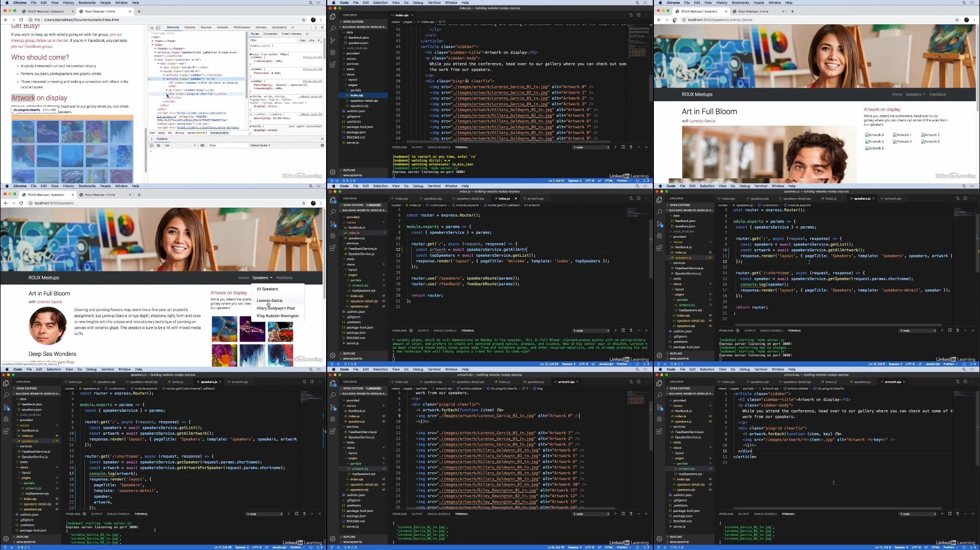
Task: Choose Hilary Goldywynn Post from the Speakers menu
Action: [275, 308]
